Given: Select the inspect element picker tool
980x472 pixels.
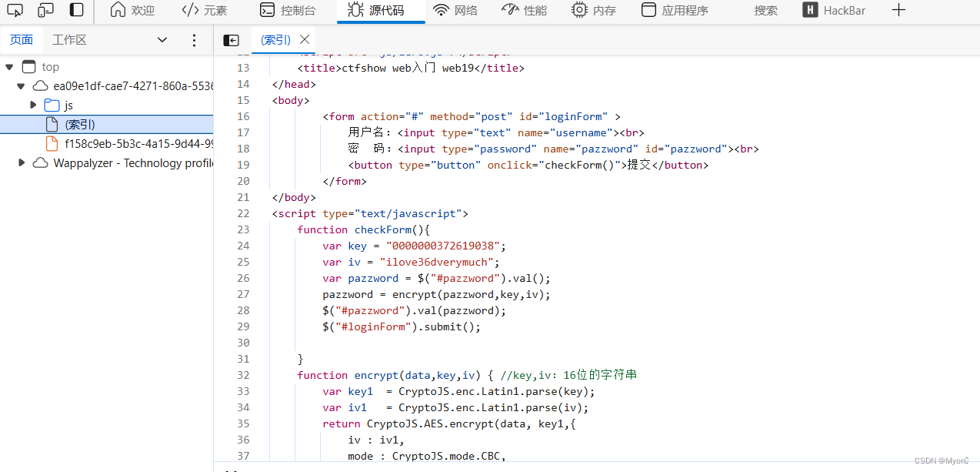Looking at the screenshot, I should (x=15, y=11).
